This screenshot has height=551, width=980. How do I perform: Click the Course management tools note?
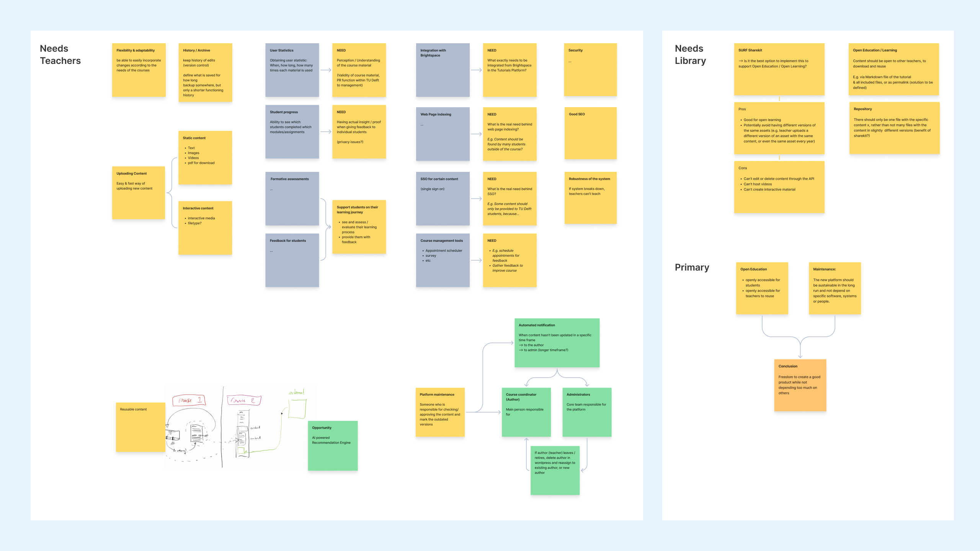click(443, 260)
